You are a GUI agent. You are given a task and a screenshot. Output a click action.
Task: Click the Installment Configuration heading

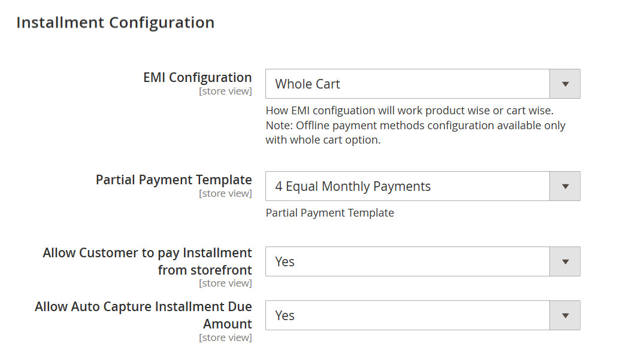(x=116, y=22)
